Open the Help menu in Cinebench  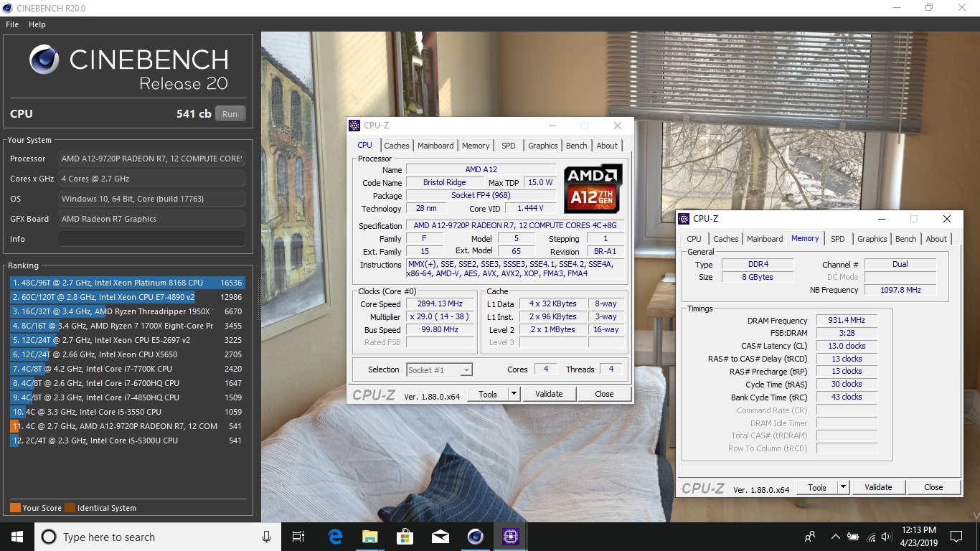37,24
